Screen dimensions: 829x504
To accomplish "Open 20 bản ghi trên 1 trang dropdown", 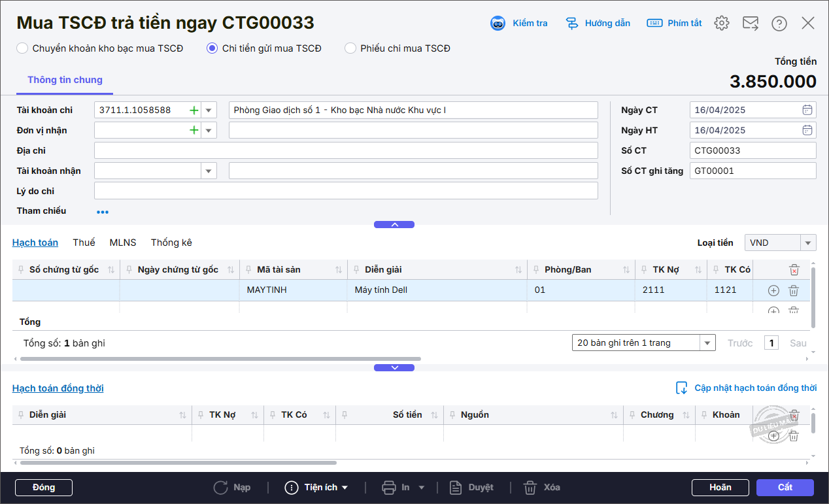I will tap(707, 343).
